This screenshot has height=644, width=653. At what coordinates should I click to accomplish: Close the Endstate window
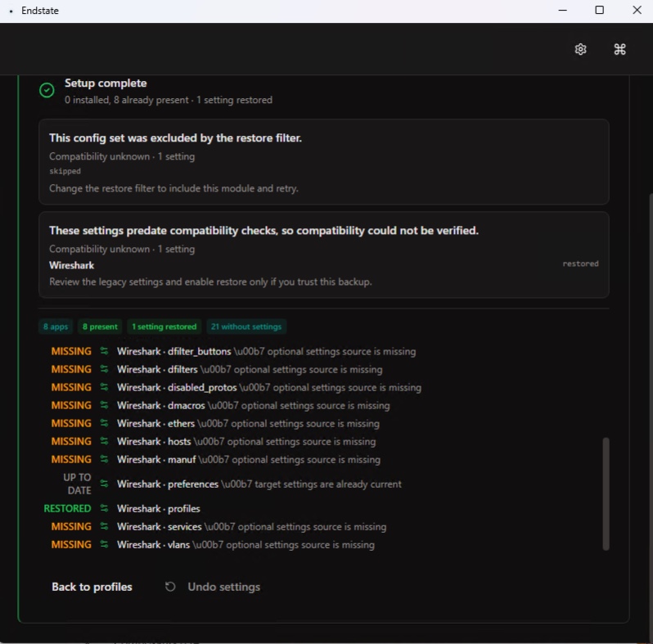[637, 11]
